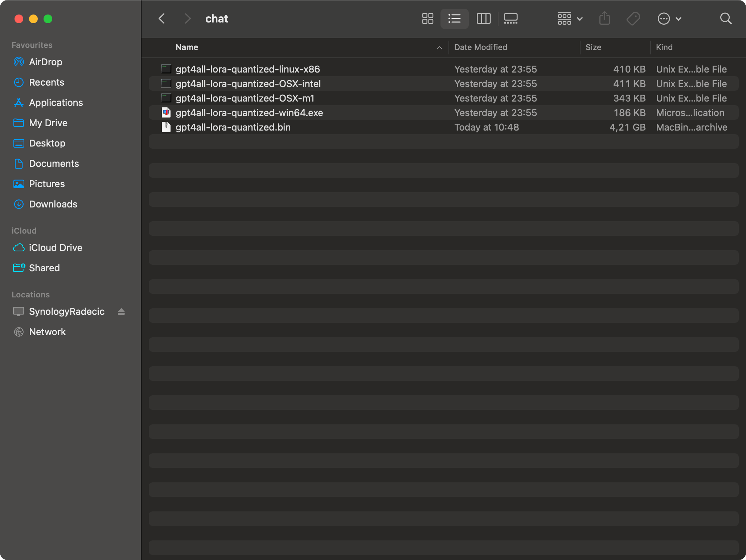Screen dimensions: 746x560
Task: Open the Applications folder
Action: (x=56, y=103)
